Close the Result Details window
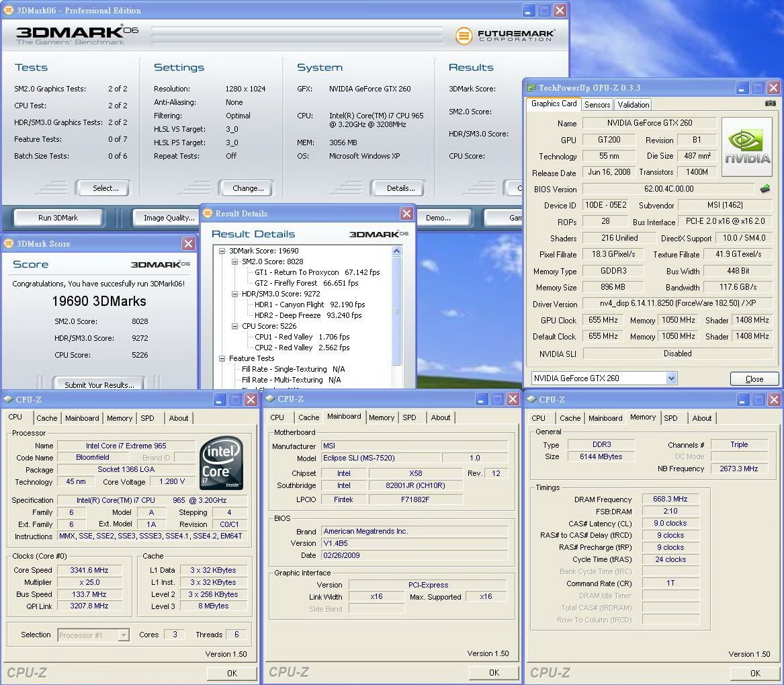This screenshot has width=784, height=685. coord(407,214)
